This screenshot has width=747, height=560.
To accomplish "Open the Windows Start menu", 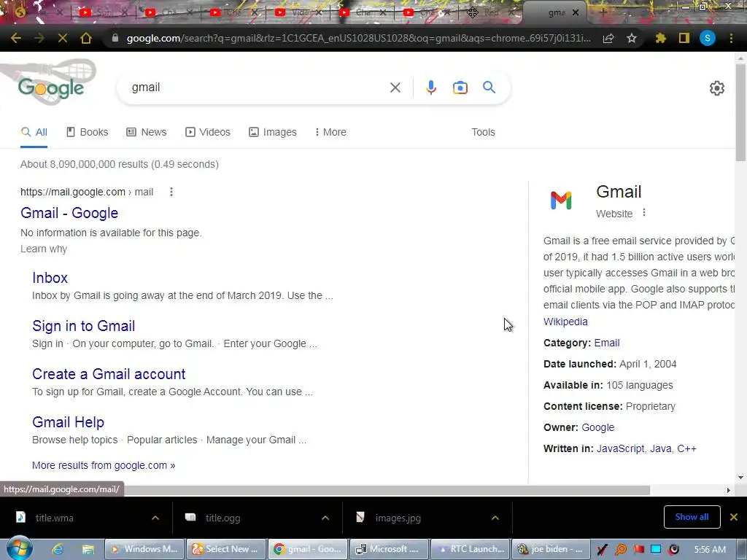I will [x=19, y=548].
